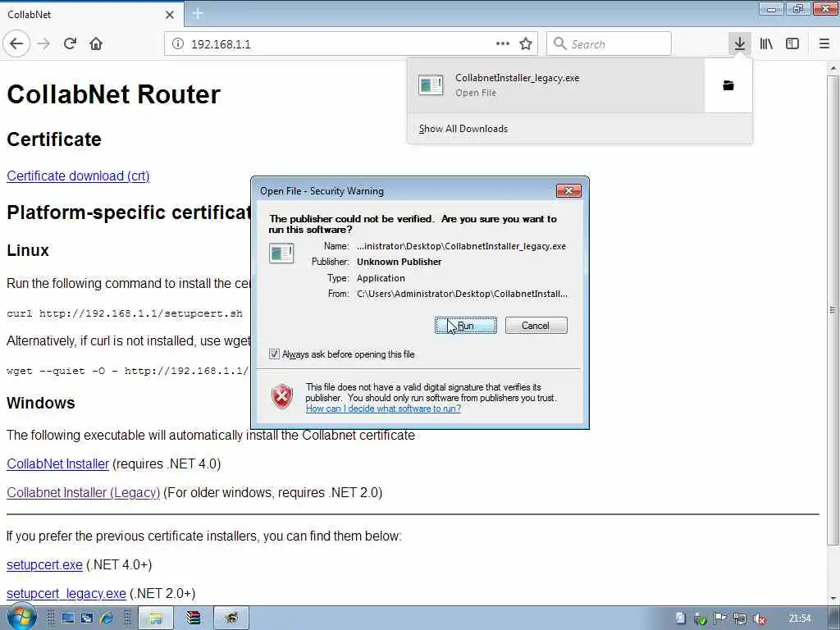Go back to previous page
The height and width of the screenshot is (630, 840).
(x=16, y=44)
